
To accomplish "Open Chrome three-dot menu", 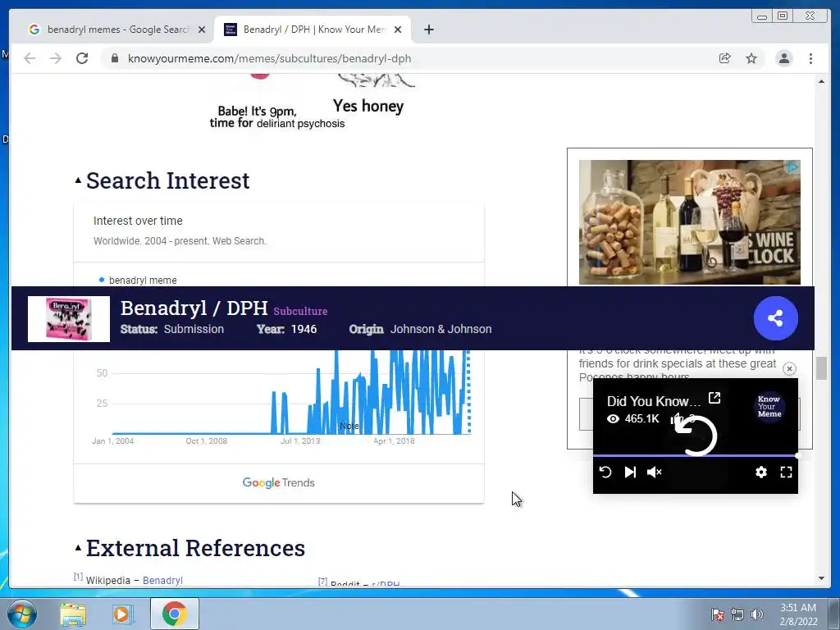I will click(810, 58).
